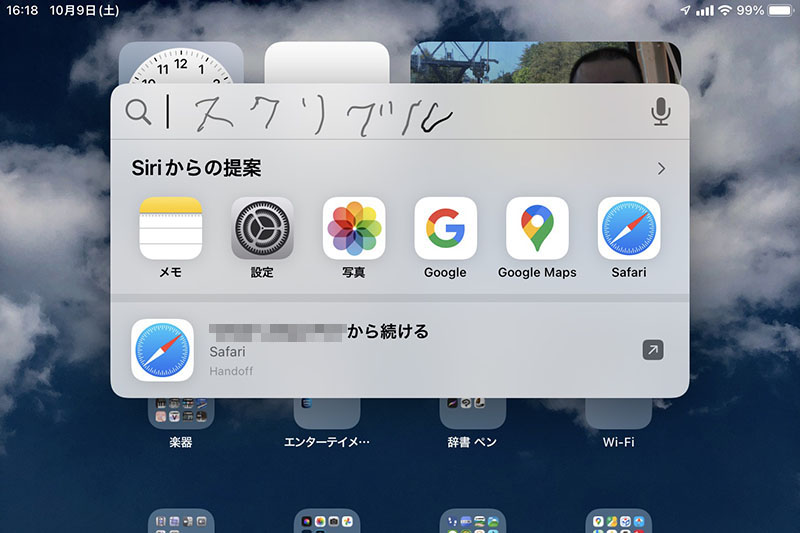This screenshot has height=533, width=800.
Task: Open the 楽器 folder on the home screen
Action: tap(181, 413)
